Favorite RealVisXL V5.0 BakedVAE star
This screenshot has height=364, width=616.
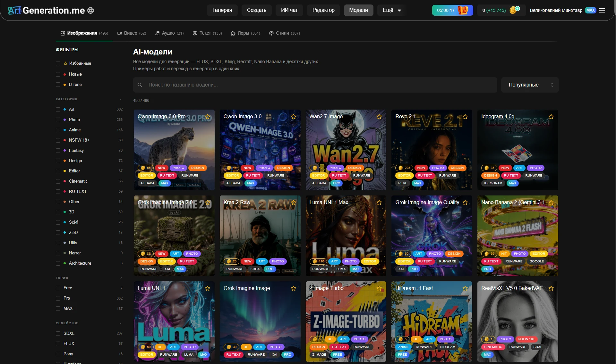(551, 288)
